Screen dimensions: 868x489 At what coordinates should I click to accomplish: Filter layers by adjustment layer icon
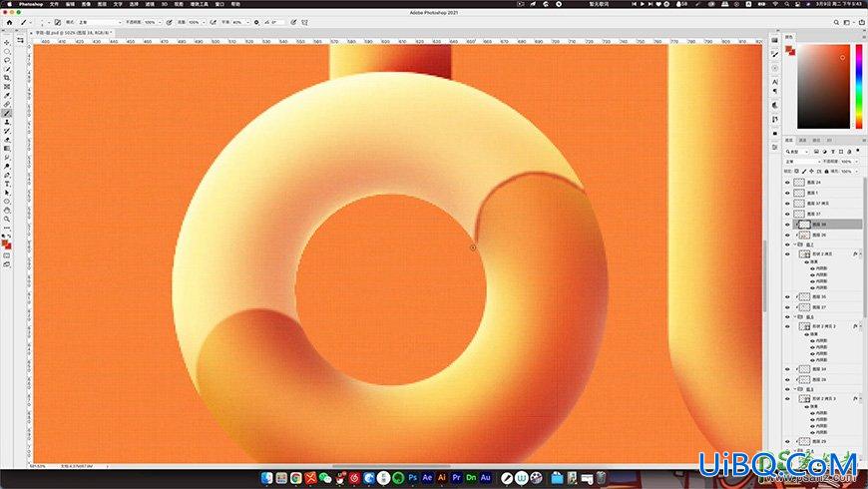click(824, 151)
